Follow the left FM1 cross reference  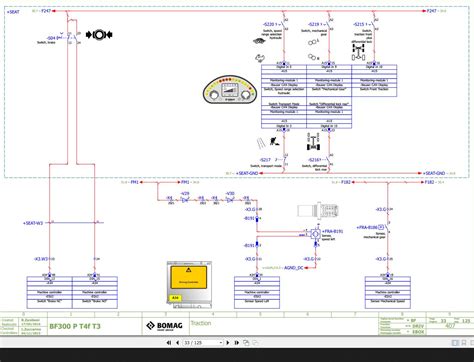click(134, 182)
